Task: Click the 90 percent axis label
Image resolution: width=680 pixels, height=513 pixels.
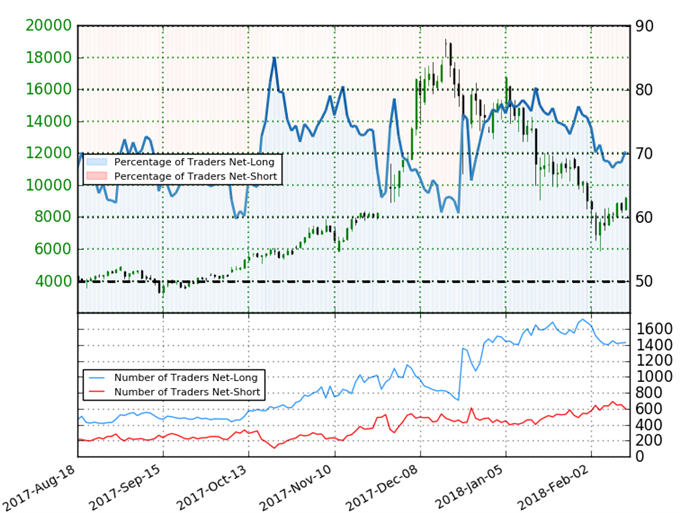Action: pos(644,26)
